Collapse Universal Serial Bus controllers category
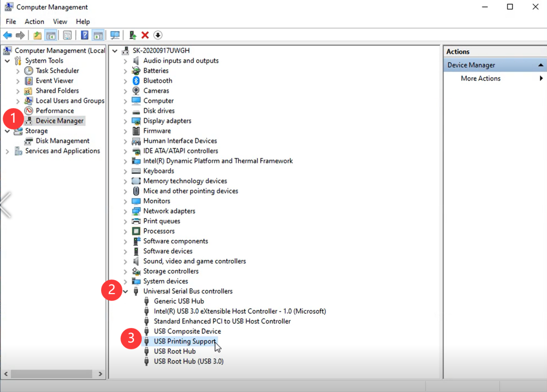Viewport: 547px width, 392px height. pyautogui.click(x=126, y=291)
